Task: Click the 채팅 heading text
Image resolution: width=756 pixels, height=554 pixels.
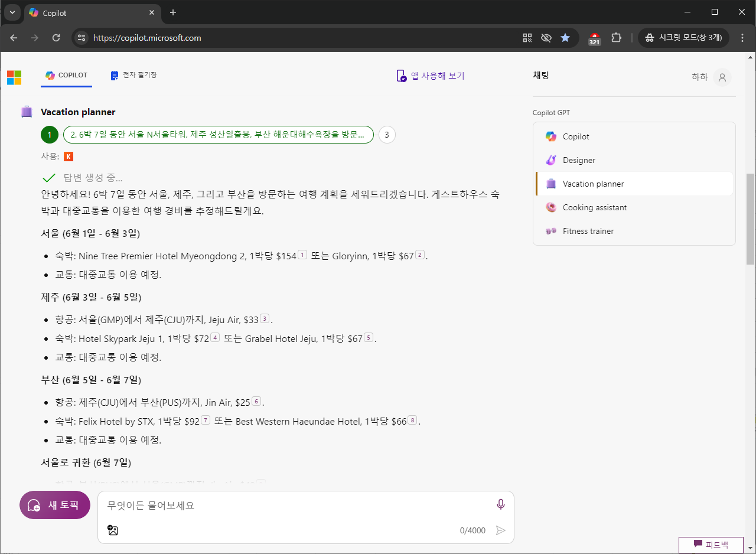Action: click(541, 76)
